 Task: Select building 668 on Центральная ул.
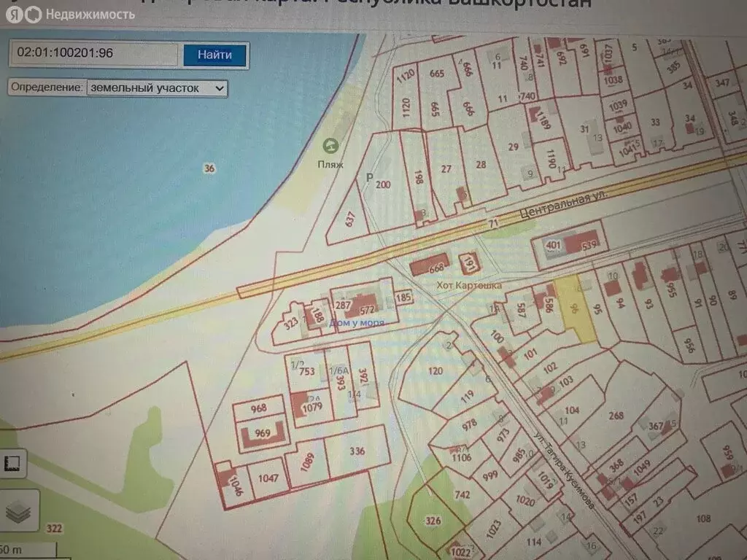click(x=430, y=265)
